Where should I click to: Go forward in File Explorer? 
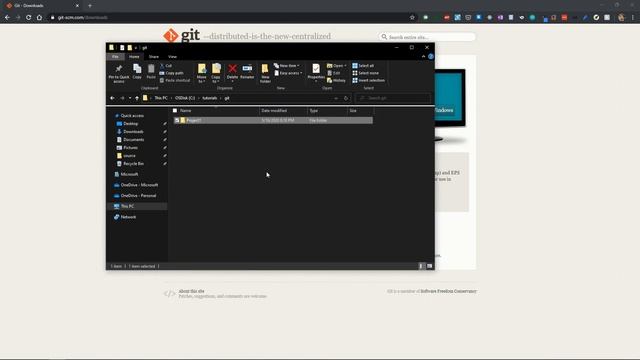[122, 98]
